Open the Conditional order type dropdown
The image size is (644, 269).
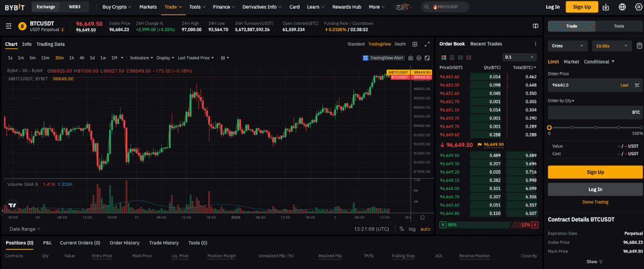[x=599, y=62]
